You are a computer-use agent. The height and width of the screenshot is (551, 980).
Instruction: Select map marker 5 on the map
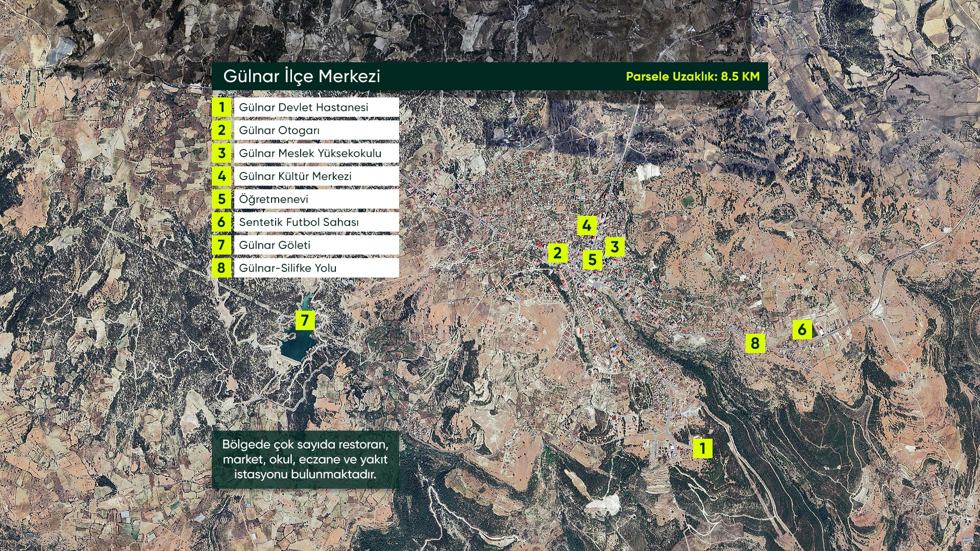point(592,259)
